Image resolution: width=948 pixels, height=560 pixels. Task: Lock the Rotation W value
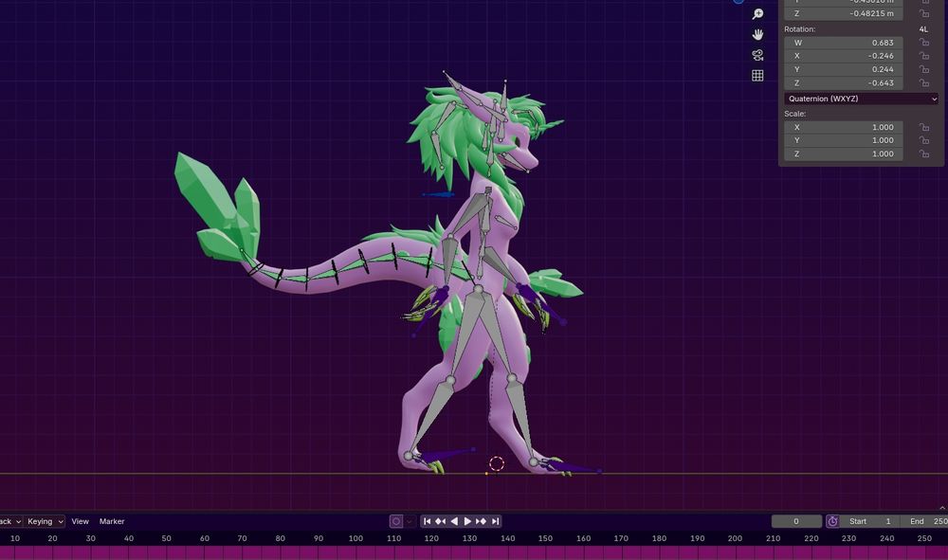tap(924, 43)
